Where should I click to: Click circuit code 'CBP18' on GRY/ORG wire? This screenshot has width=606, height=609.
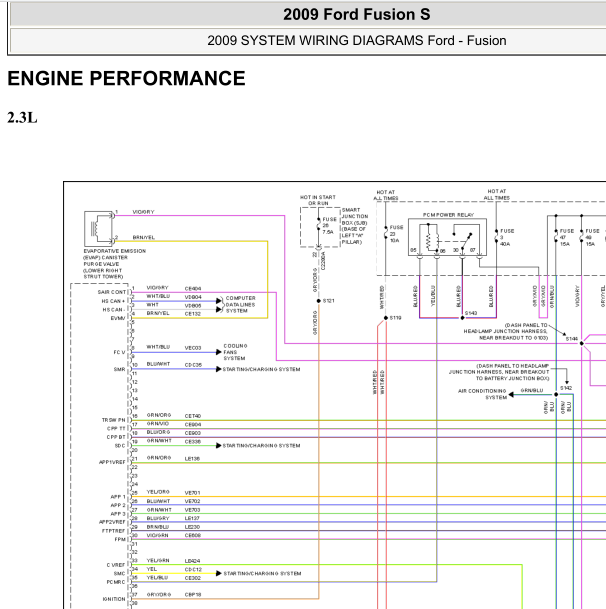coord(193,595)
